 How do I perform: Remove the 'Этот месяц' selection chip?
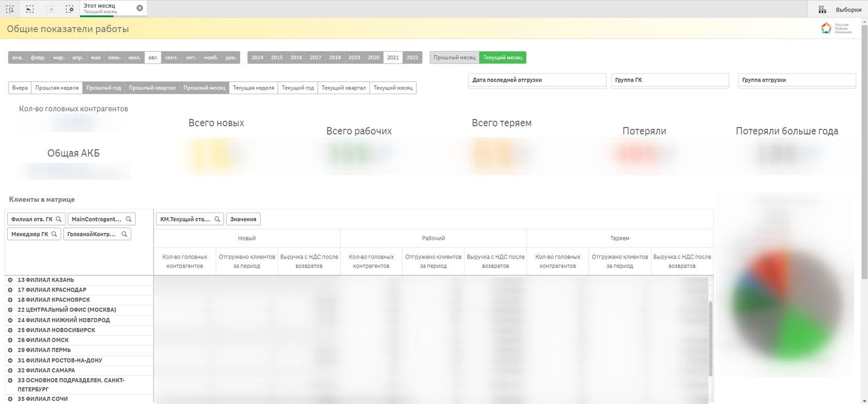[x=139, y=8]
